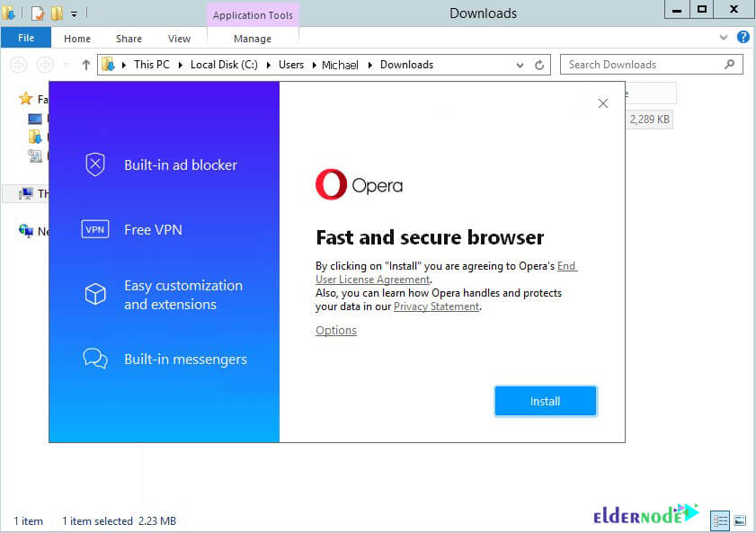
Task: Select the Application Tools contextual tab
Action: 253,15
